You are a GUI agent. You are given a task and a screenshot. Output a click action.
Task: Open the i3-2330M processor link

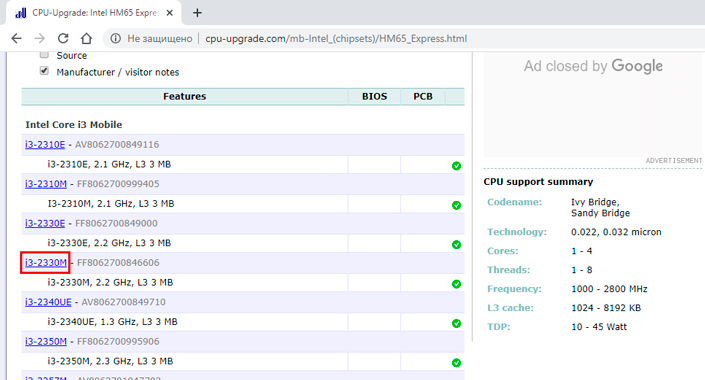coord(46,263)
